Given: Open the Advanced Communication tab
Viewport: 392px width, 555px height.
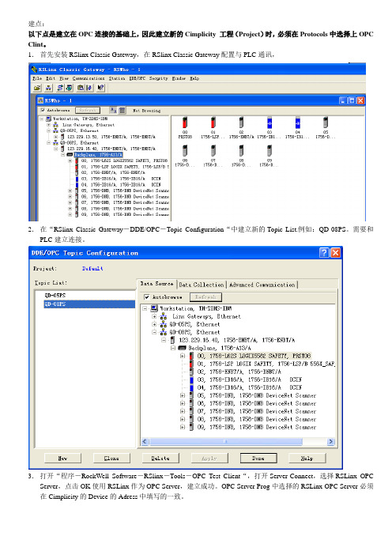Looking at the screenshot, I should tap(262, 285).
